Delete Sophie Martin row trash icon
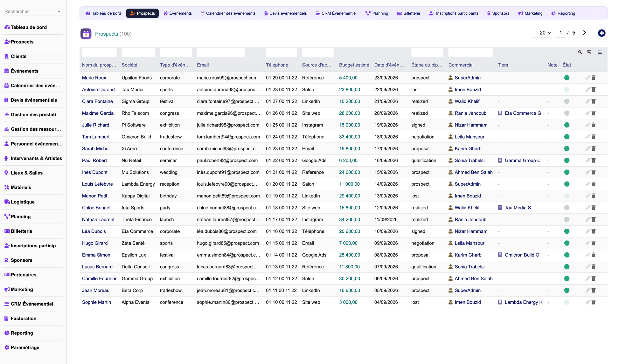Image resolution: width=619 pixels, height=364 pixels. click(x=594, y=302)
